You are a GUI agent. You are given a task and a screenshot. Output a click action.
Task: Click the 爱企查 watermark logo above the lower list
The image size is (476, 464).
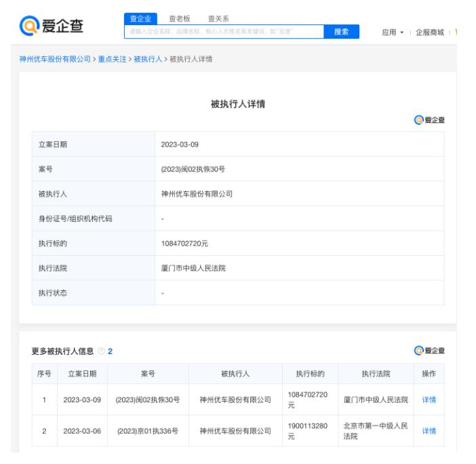tap(429, 351)
